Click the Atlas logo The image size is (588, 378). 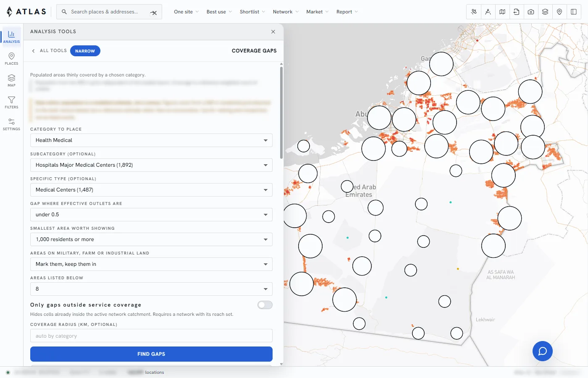pyautogui.click(x=26, y=12)
